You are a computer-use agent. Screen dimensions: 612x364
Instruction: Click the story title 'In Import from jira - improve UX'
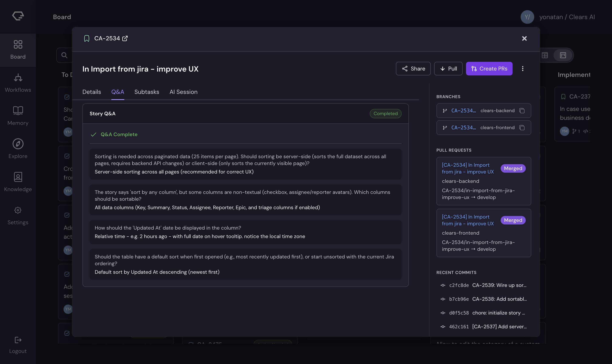140,69
